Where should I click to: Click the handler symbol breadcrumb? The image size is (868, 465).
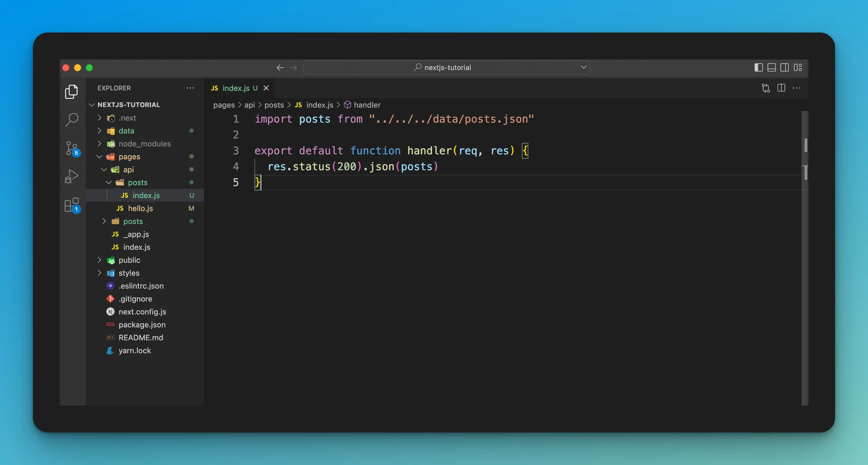362,105
